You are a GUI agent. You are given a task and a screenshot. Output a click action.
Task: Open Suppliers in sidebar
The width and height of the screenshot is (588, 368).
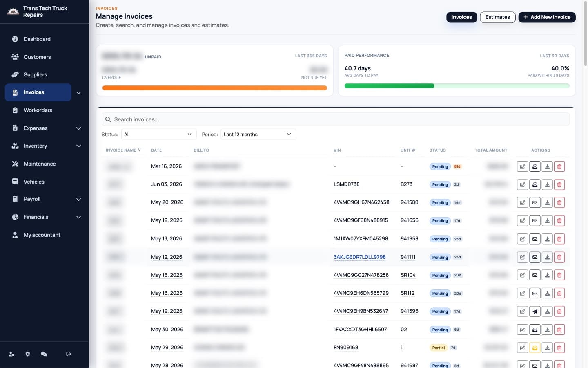click(x=36, y=75)
